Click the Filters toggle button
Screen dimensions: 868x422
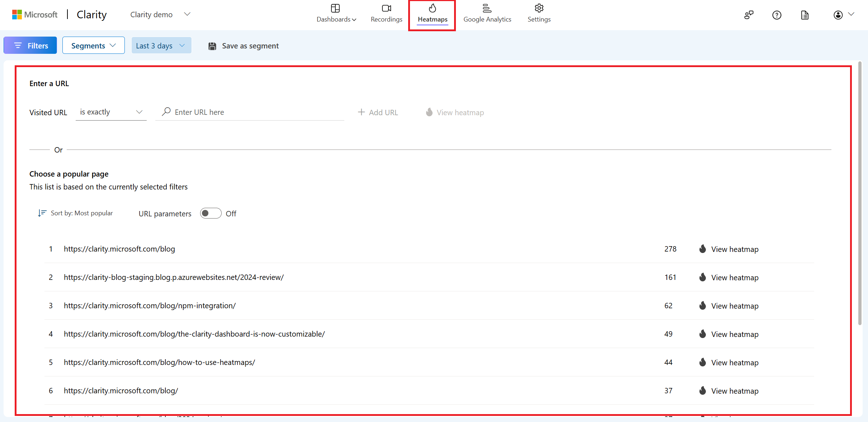click(30, 46)
